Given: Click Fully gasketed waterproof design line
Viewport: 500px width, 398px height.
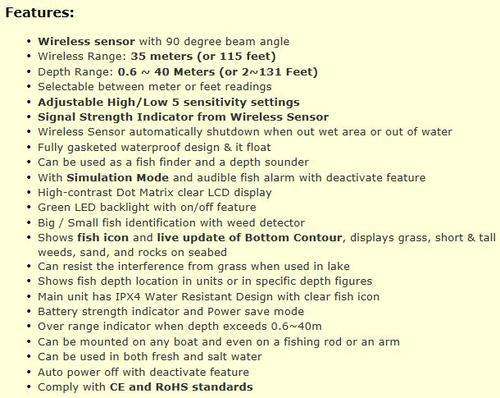Looking at the screenshot, I should tap(154, 147).
